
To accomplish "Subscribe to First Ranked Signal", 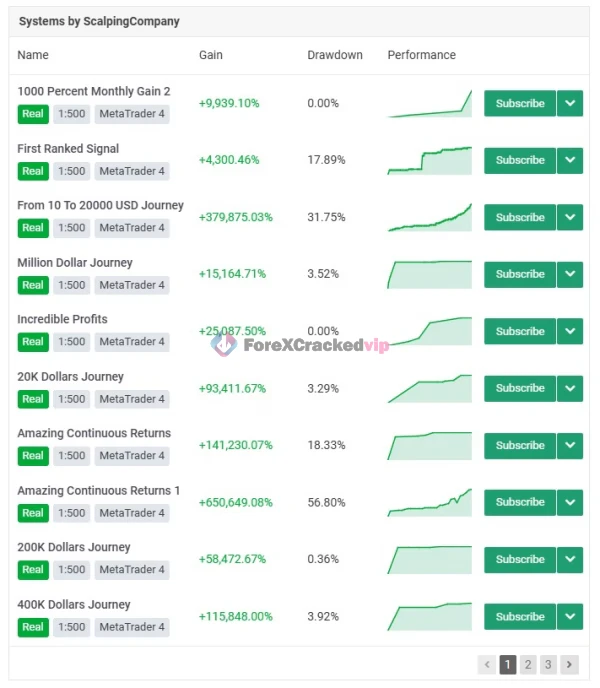I will tap(520, 160).
